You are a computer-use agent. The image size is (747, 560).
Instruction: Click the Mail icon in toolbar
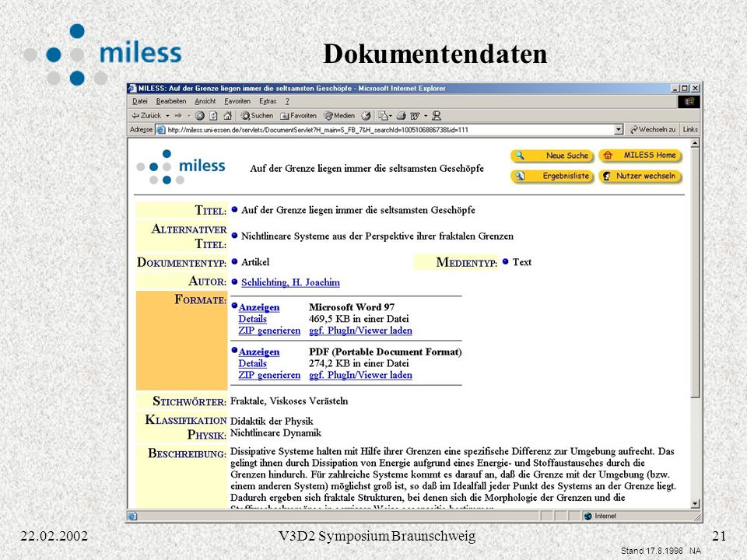(383, 115)
